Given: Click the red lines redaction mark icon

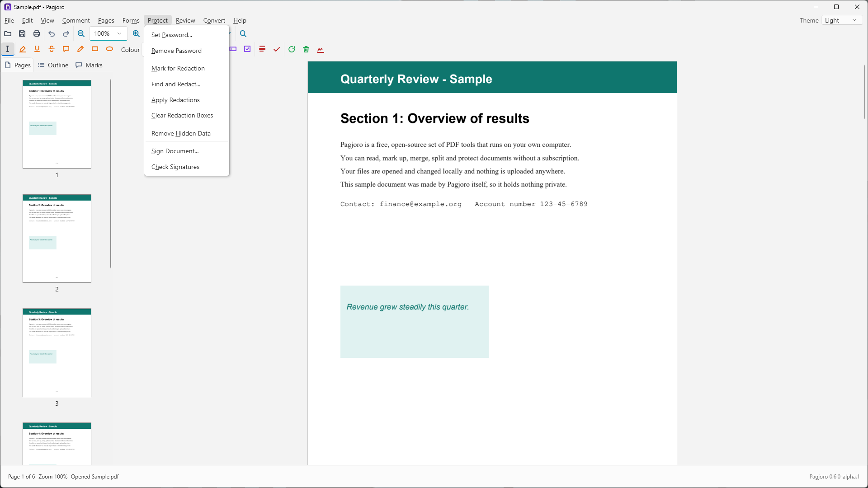Looking at the screenshot, I should coord(262,49).
